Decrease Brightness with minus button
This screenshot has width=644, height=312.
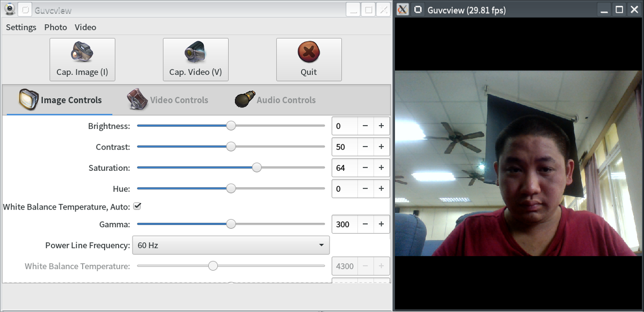[365, 126]
